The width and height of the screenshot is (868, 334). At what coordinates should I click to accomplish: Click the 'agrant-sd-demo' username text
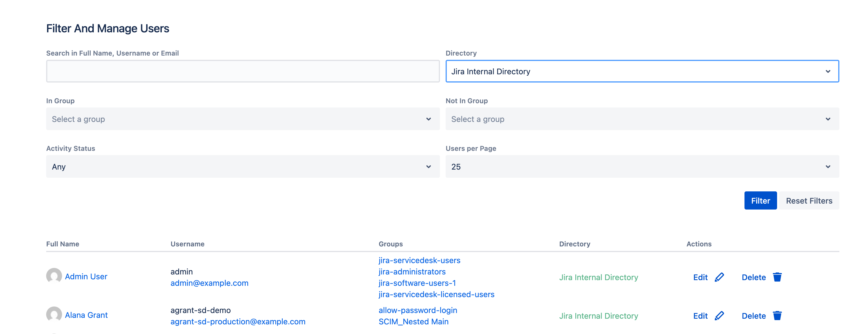pos(201,310)
